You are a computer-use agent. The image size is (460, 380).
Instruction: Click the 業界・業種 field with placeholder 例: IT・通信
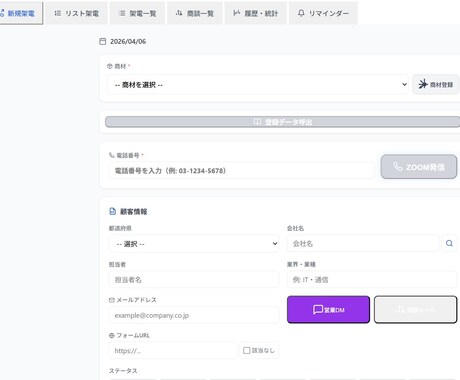(x=372, y=279)
